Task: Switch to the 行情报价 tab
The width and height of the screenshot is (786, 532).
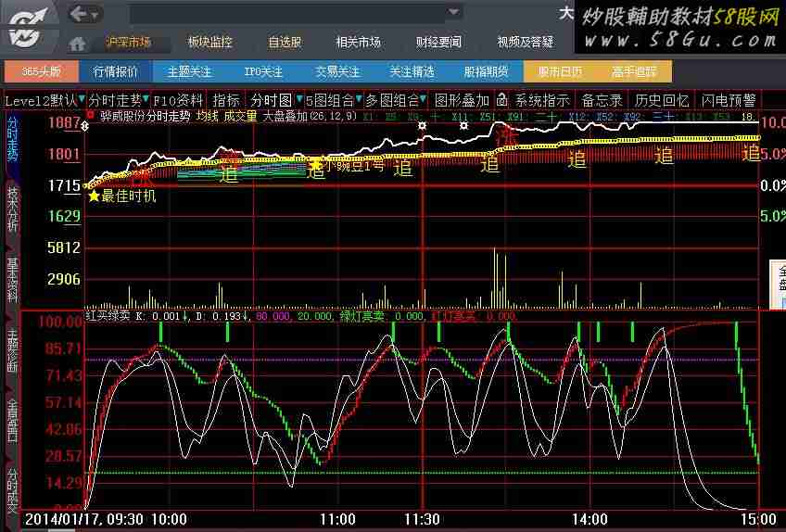Action: click(115, 71)
